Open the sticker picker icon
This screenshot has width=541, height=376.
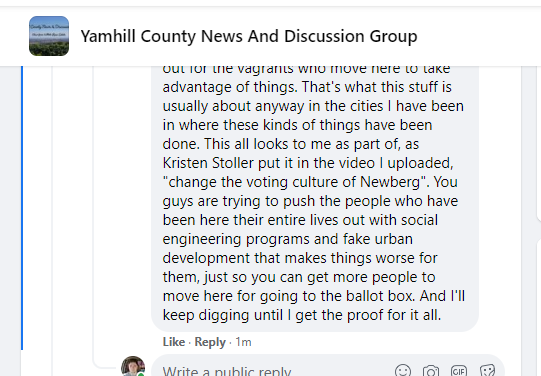487,371
